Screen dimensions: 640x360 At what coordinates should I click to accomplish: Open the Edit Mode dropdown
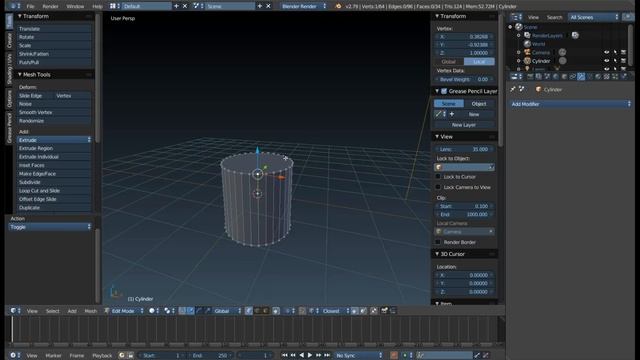point(124,311)
